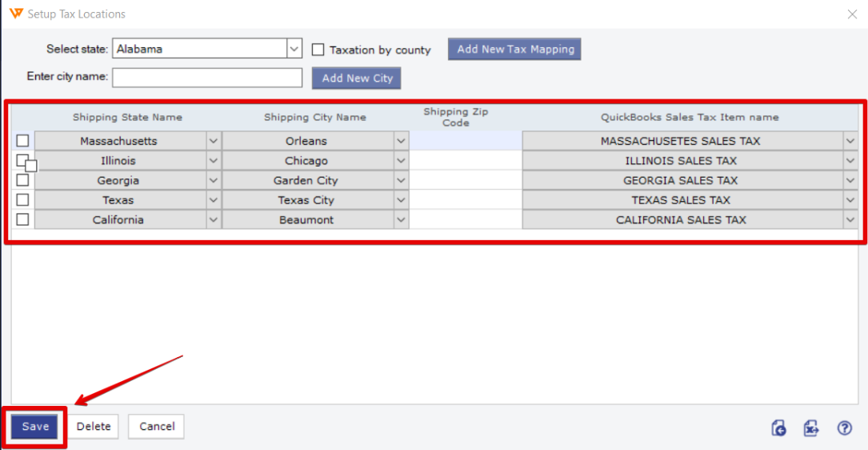Viewport: 868px width, 450px height.
Task: Click the zip code cell for Chicago row
Action: (x=466, y=161)
